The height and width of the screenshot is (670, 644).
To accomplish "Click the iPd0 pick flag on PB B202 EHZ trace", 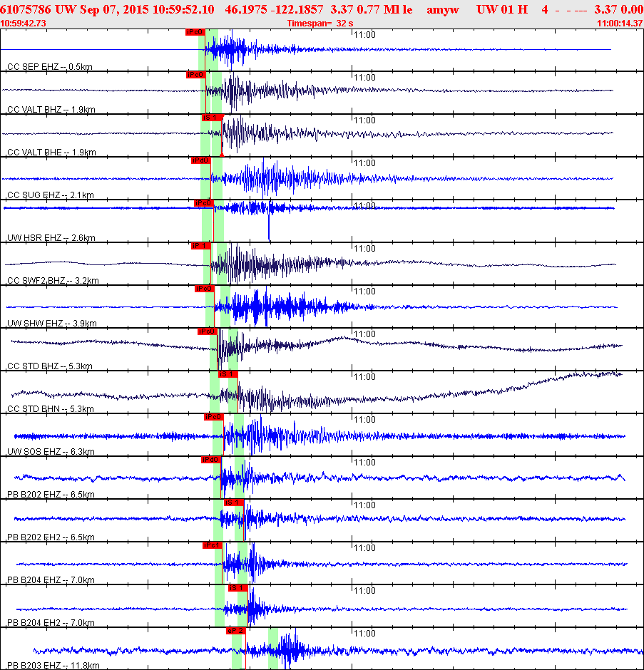I will pos(211,459).
